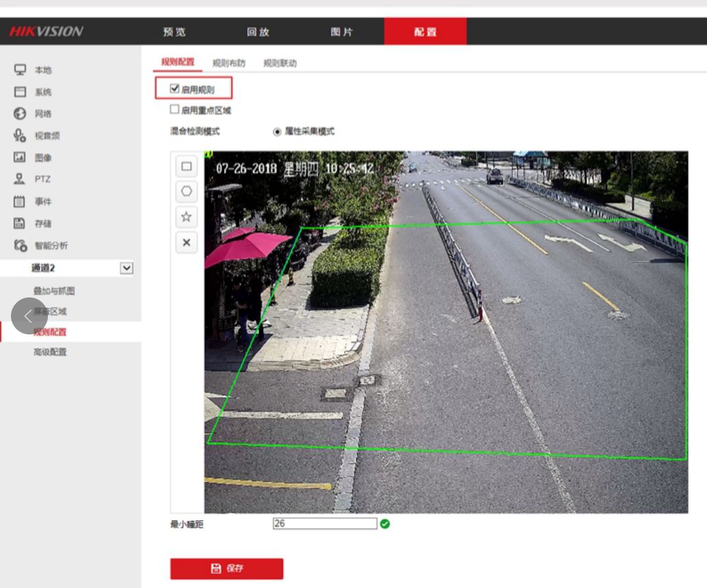Open 高级配置 in the left sidebar
Image resolution: width=707 pixels, height=588 pixels.
tap(50, 352)
